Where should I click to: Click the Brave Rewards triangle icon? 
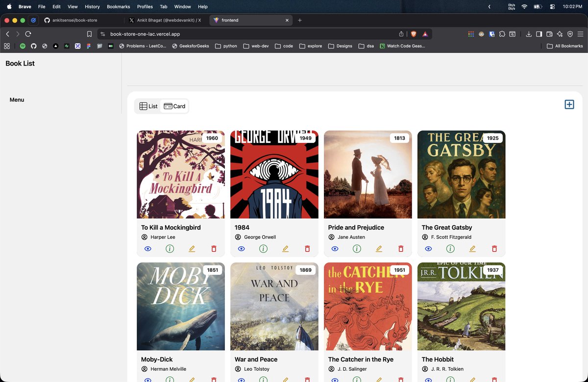tap(425, 34)
